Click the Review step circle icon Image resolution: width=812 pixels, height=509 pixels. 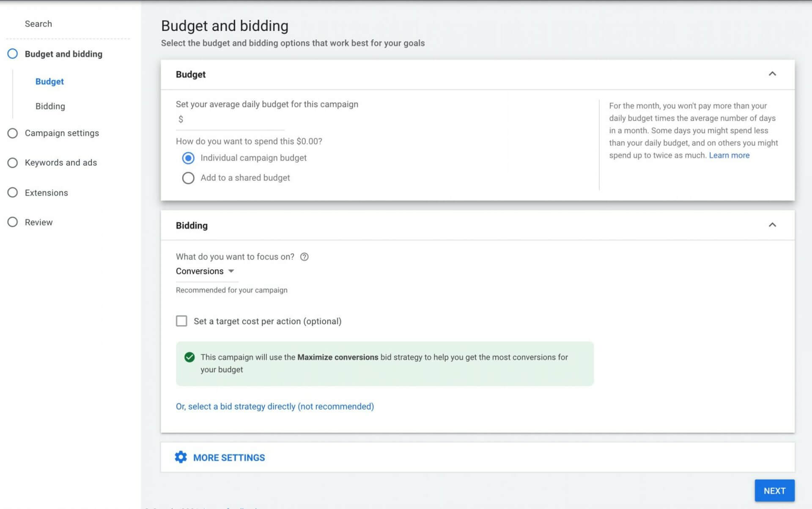tap(13, 222)
